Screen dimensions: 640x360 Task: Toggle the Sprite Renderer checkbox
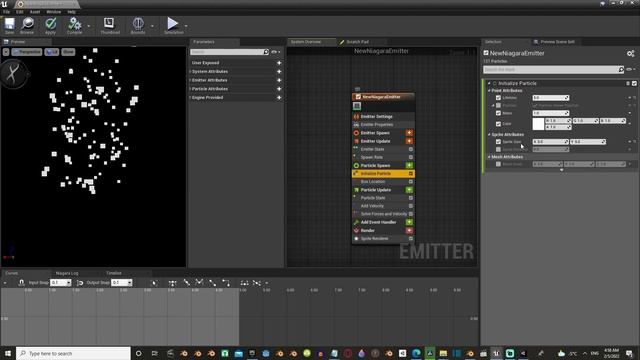tap(411, 238)
